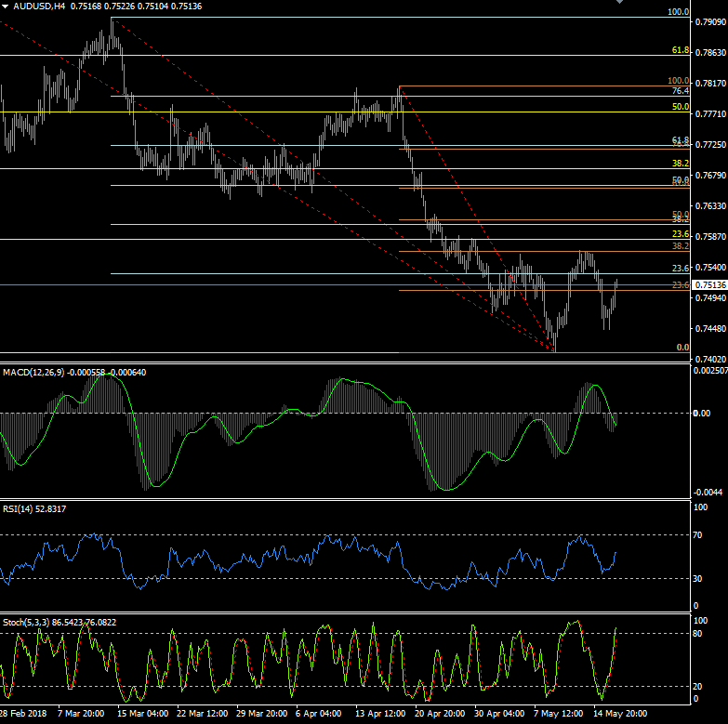
Task: Select the orange 100.0 Fibonacci level label
Action: coord(680,82)
